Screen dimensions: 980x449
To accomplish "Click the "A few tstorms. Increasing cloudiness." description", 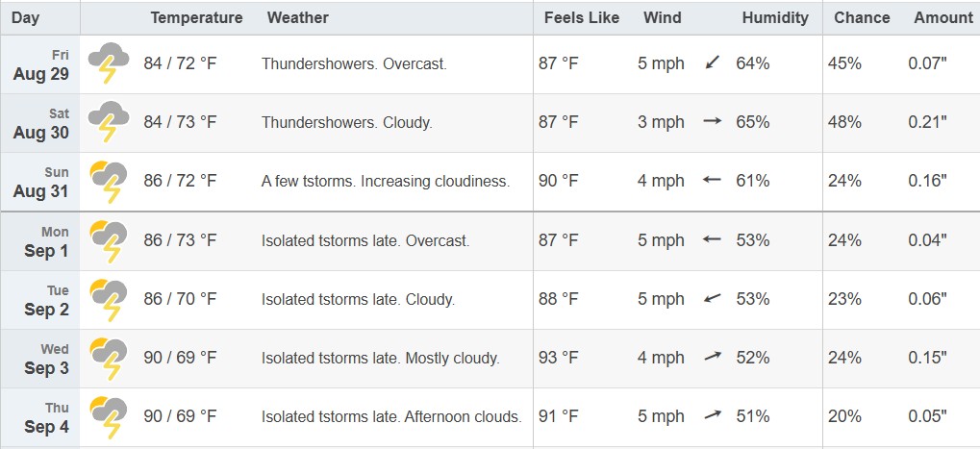I will click(x=386, y=182).
